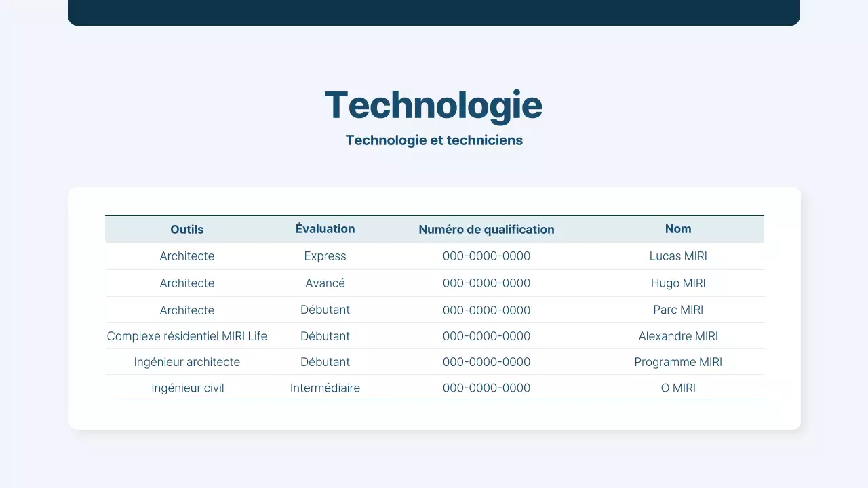The width and height of the screenshot is (868, 488).
Task: Click the name "Alexandre MIRI"
Action: tap(678, 336)
